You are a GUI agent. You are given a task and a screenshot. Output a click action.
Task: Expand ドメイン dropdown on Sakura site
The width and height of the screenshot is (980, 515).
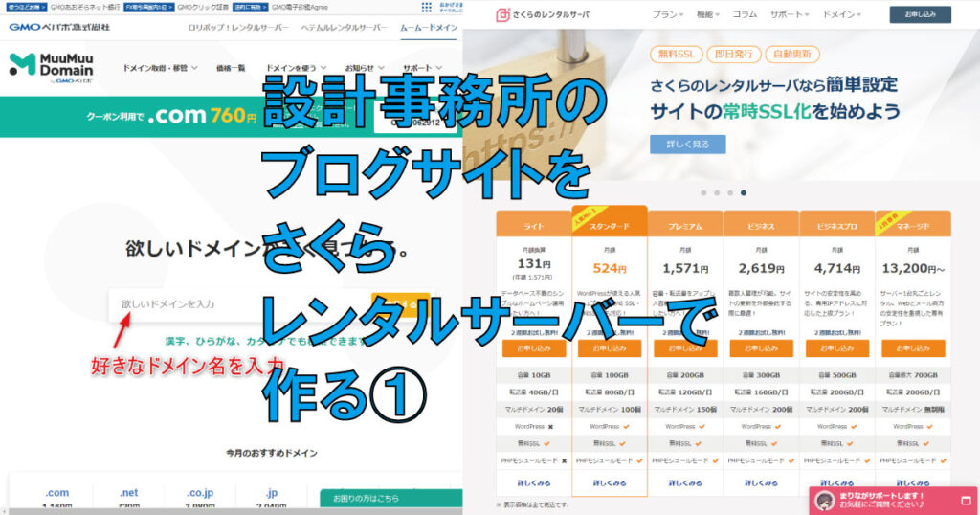pos(841,14)
